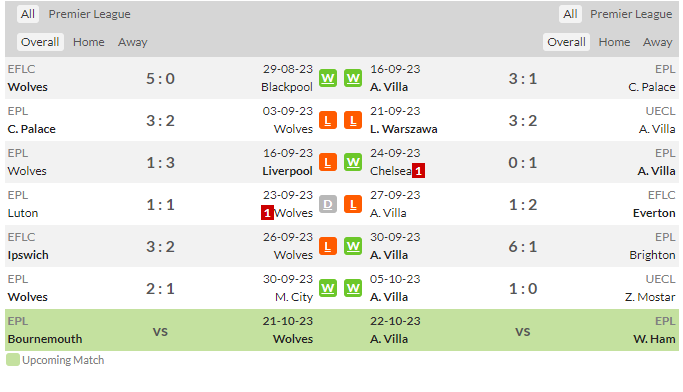Viewport: 683px width, 392px height.
Task: Select the left All competitions filter
Action: [28, 14]
